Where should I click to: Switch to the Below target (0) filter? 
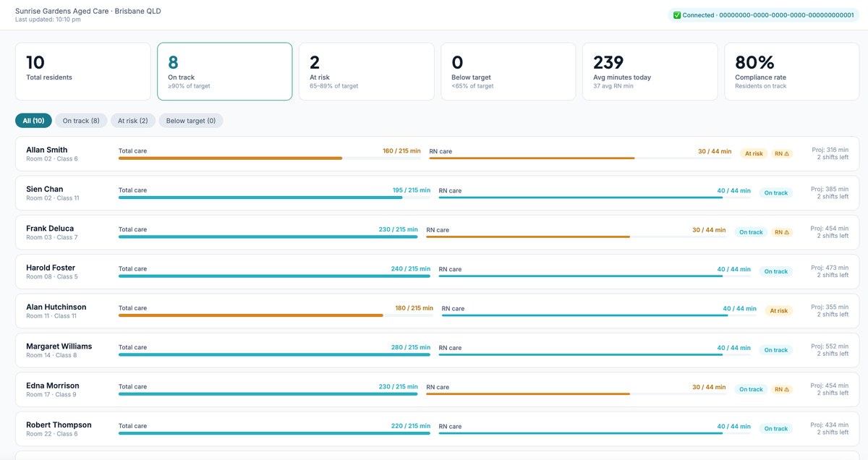tap(191, 121)
